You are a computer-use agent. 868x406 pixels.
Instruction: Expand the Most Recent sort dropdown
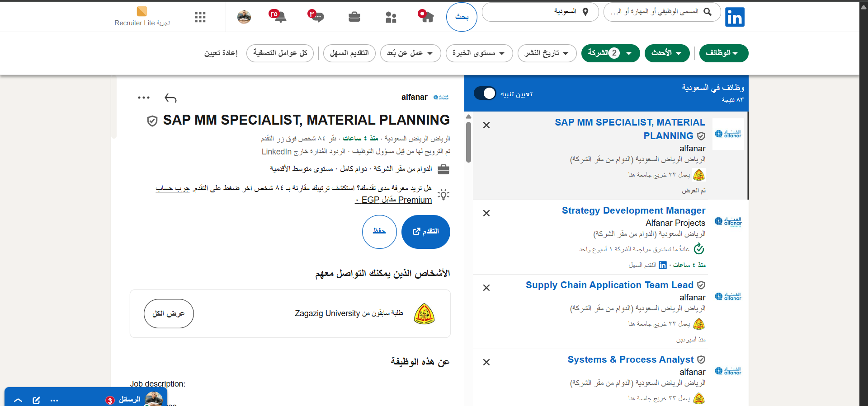click(667, 53)
